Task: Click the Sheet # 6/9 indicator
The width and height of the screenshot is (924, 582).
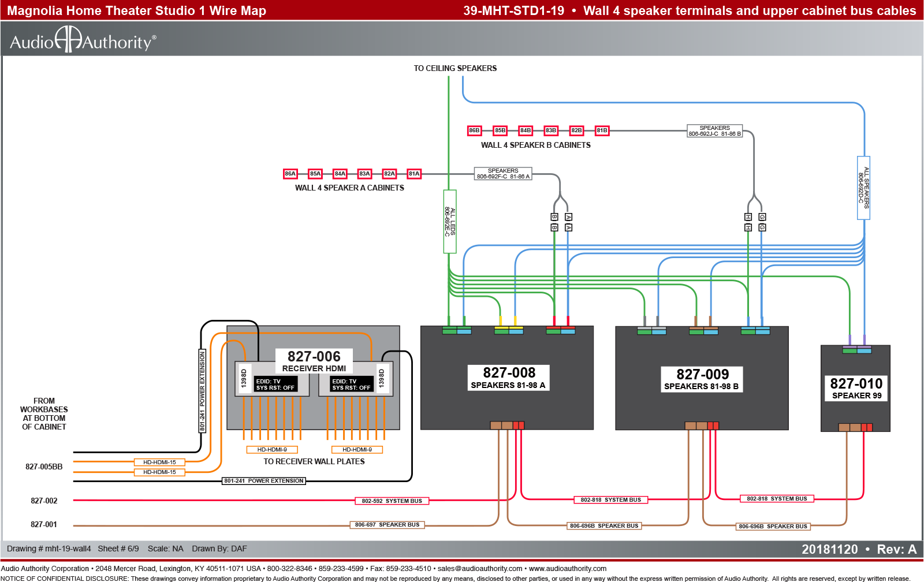Action: click(118, 549)
